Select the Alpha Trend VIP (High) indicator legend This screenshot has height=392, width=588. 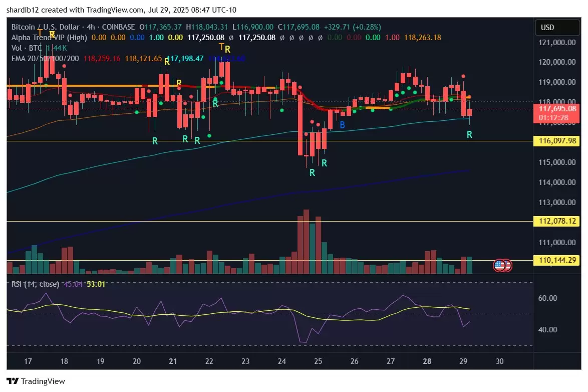click(x=49, y=38)
